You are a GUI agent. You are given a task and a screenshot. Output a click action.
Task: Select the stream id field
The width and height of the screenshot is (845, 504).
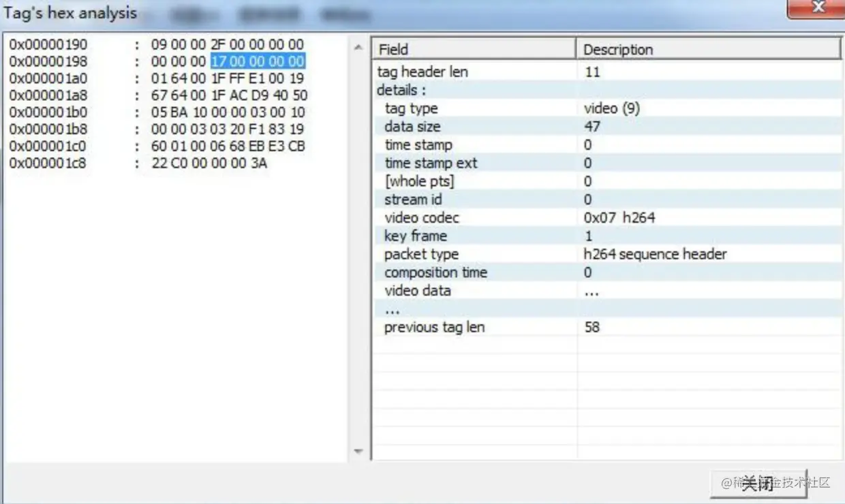click(x=413, y=200)
